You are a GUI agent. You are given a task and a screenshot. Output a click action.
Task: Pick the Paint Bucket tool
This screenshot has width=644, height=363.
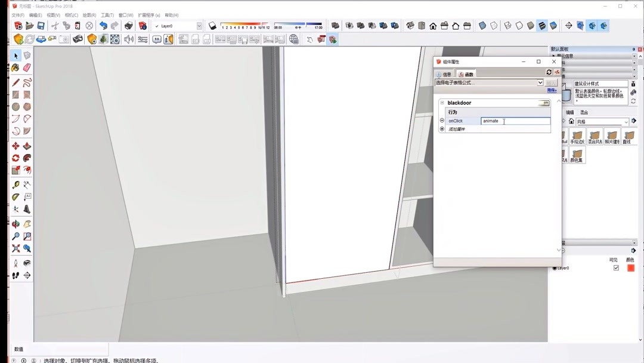click(14, 68)
